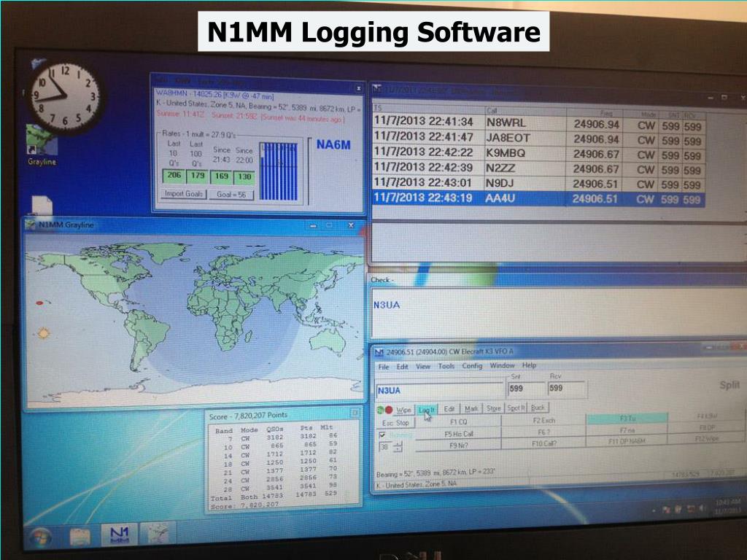Viewport: 747px width, 560px height.
Task: Switch to N1MM Logger taskbar icon
Action: pyautogui.click(x=119, y=534)
